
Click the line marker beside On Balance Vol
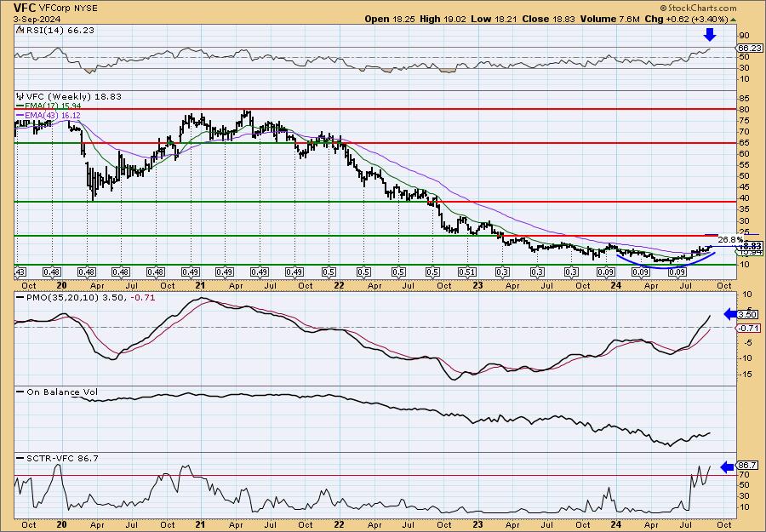[20, 391]
